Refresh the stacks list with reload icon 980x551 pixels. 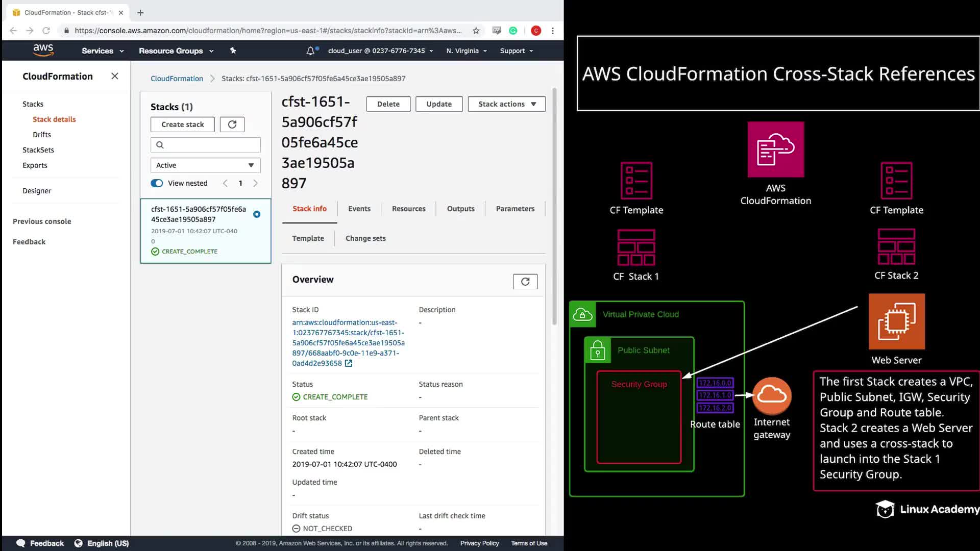[x=232, y=124]
